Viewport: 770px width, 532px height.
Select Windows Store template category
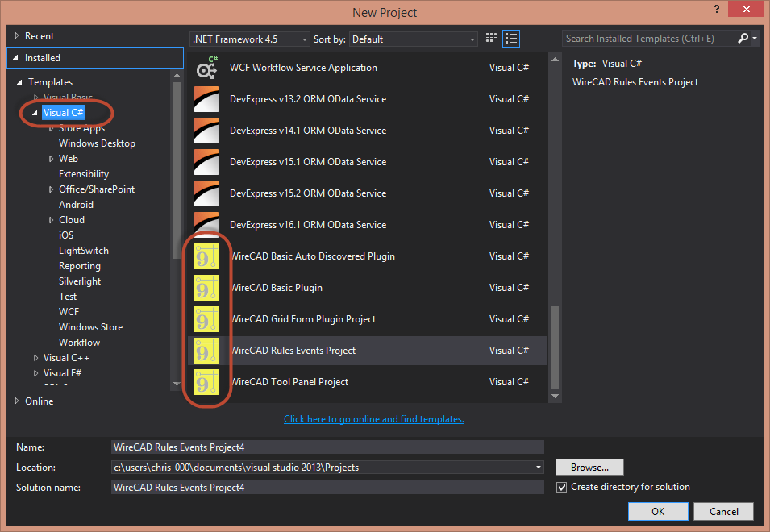tap(90, 326)
